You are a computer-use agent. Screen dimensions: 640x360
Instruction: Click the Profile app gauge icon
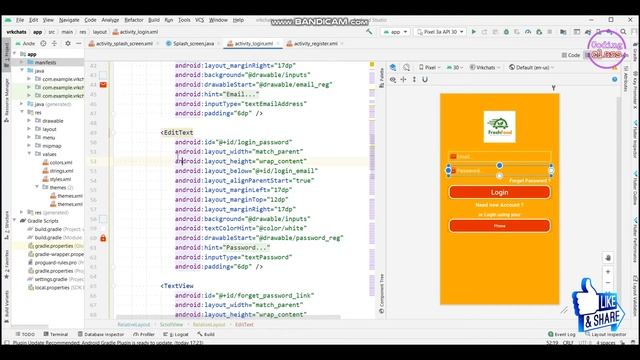[x=528, y=32]
